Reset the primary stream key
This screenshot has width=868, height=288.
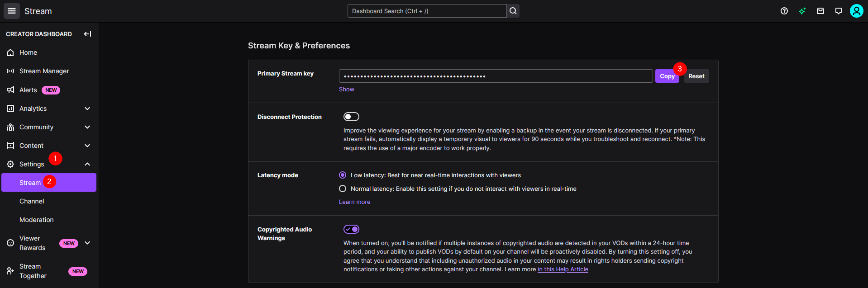click(x=696, y=76)
